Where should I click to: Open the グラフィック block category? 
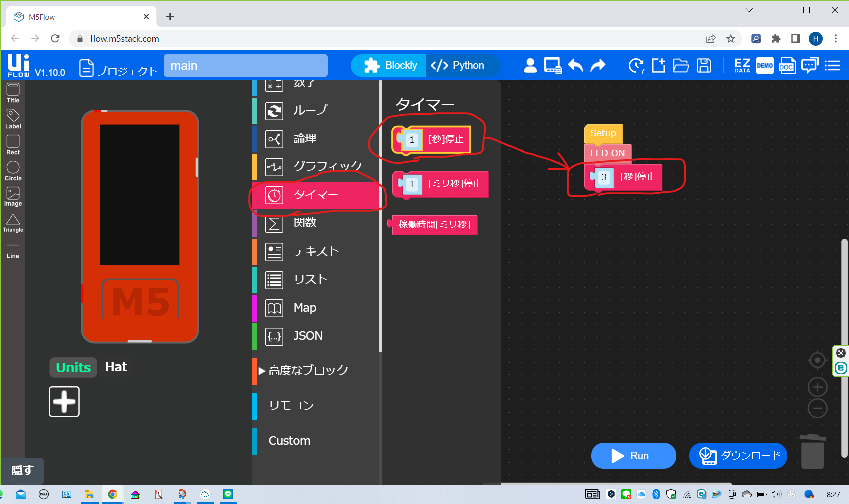point(315,167)
